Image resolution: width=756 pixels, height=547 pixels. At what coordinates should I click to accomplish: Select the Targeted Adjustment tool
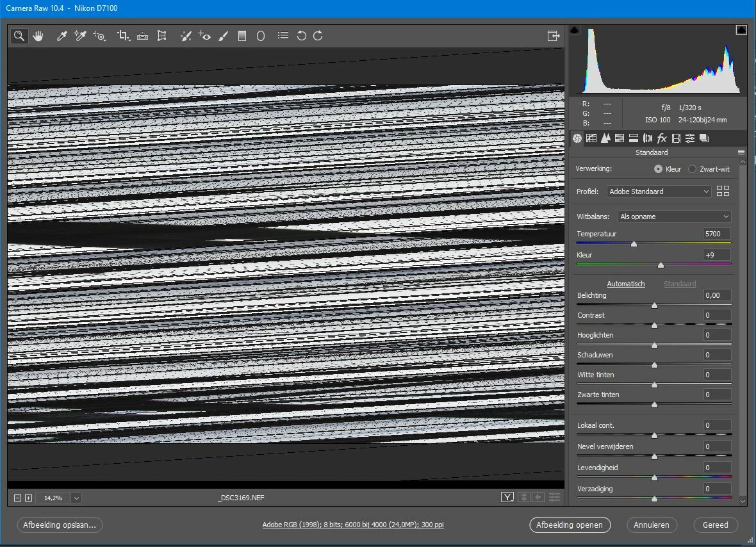coord(99,36)
